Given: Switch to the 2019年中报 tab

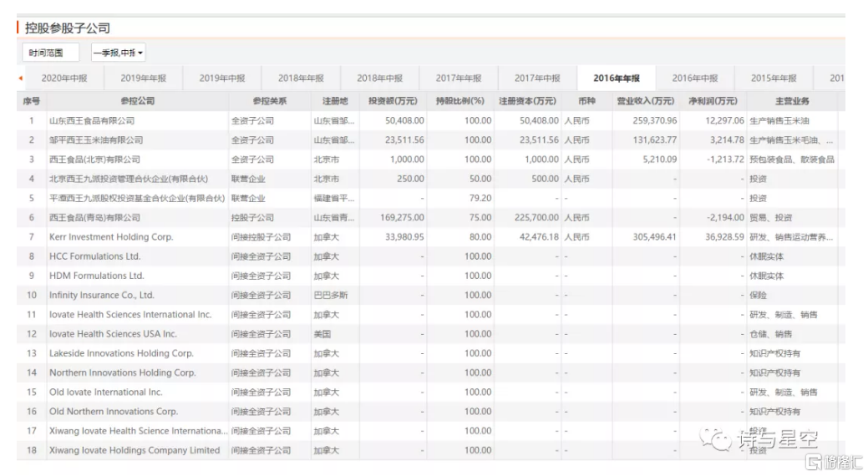Looking at the screenshot, I should pyautogui.click(x=222, y=78).
